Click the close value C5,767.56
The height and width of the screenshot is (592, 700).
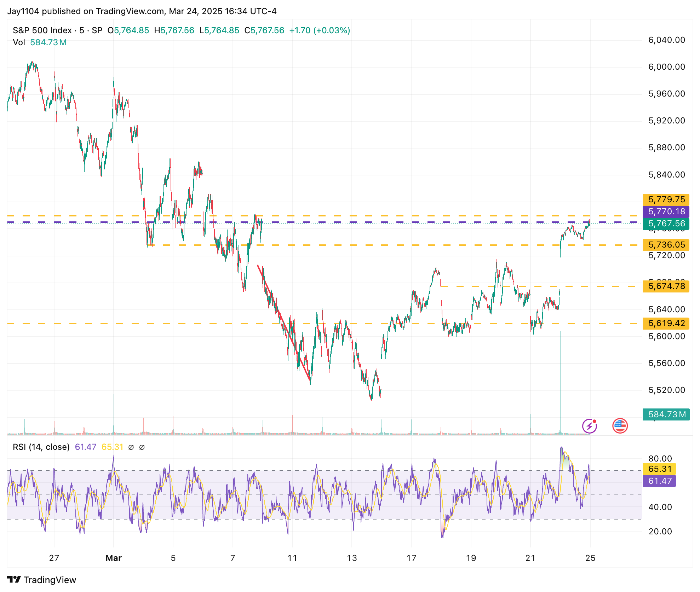point(264,30)
